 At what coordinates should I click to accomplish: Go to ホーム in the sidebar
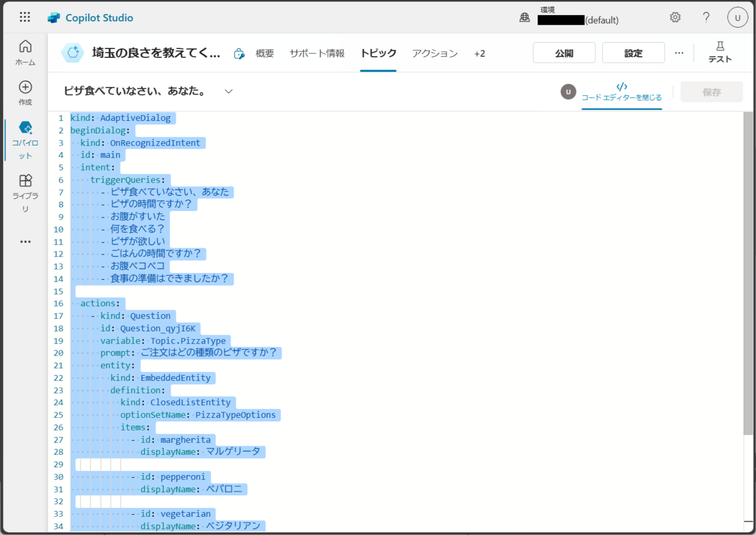25,53
